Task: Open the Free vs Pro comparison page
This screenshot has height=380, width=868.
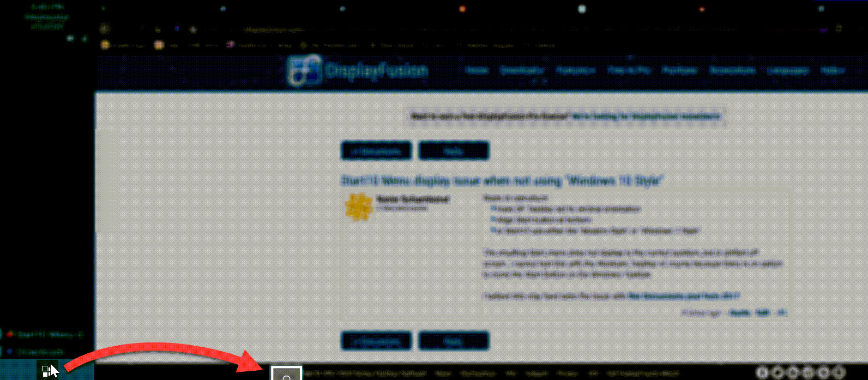Action: click(x=629, y=70)
